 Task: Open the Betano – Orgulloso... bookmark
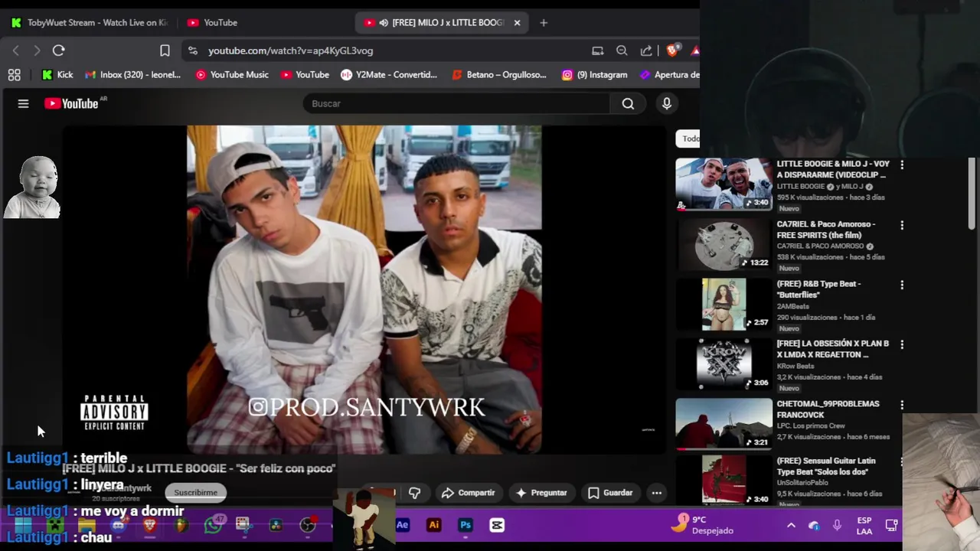pyautogui.click(x=499, y=74)
